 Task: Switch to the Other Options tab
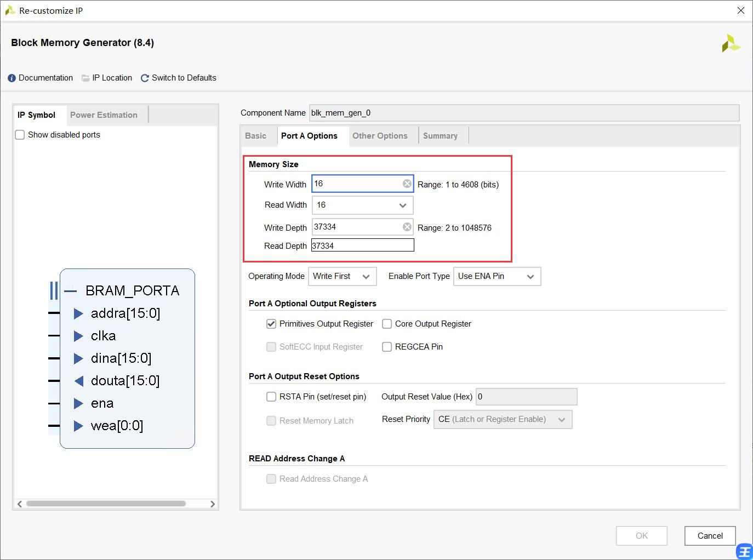[x=380, y=136]
